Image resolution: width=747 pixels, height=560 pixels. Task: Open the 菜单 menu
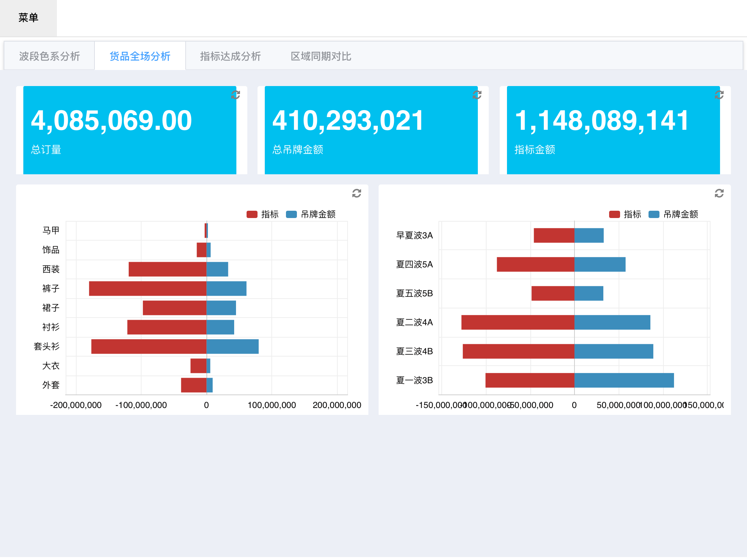(x=28, y=17)
